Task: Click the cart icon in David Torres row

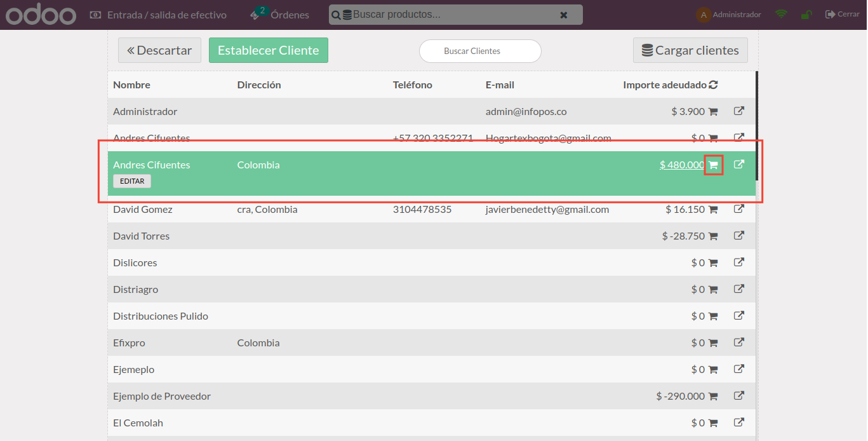Action: click(713, 236)
